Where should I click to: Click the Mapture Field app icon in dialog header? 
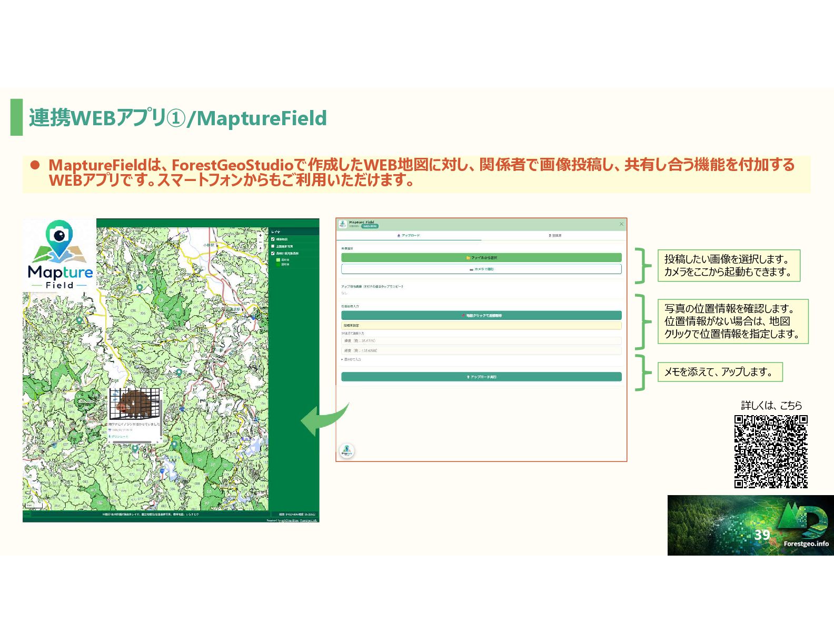[x=343, y=224]
